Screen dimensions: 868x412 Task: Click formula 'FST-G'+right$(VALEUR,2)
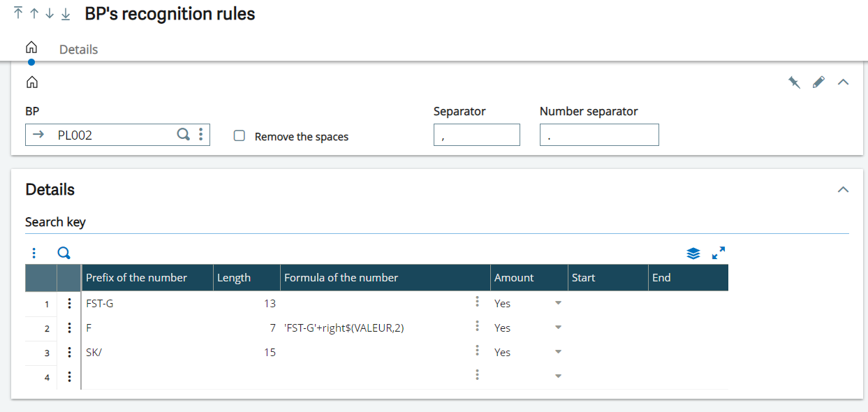[344, 328]
